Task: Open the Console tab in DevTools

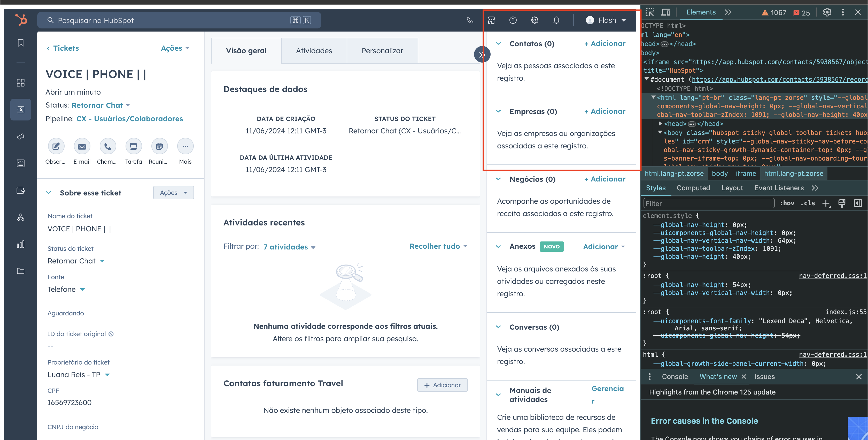Action: (x=675, y=377)
